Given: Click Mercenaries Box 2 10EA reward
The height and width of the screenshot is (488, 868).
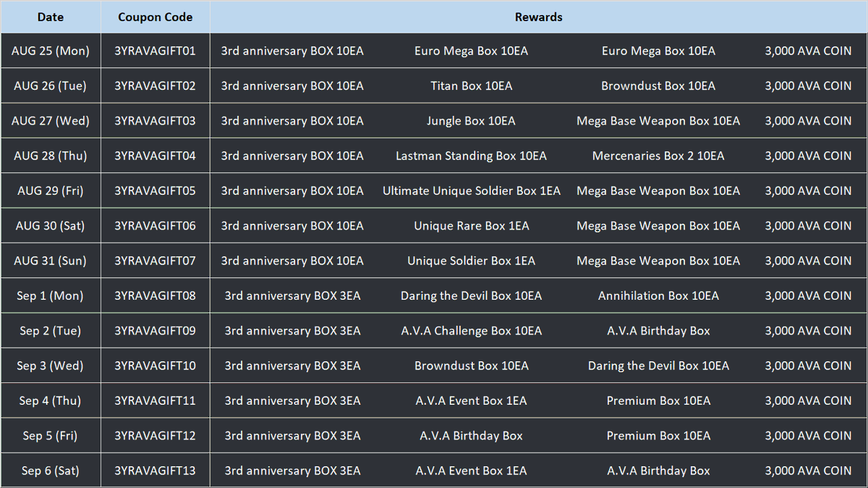Looking at the screenshot, I should [658, 156].
